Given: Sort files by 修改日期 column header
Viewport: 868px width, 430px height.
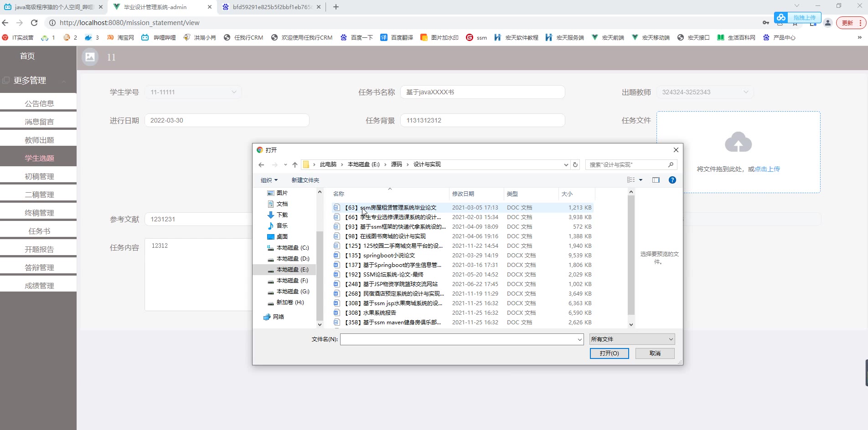Looking at the screenshot, I should tap(476, 194).
